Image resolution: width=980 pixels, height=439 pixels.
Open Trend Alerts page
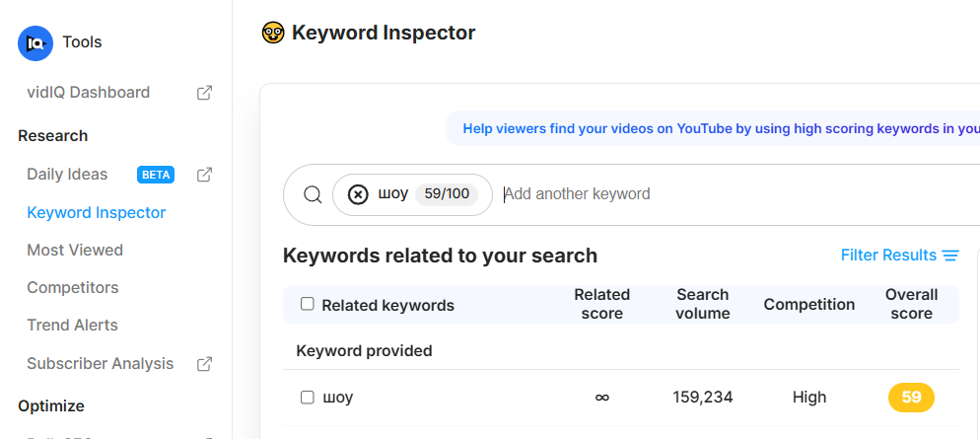pyautogui.click(x=72, y=325)
